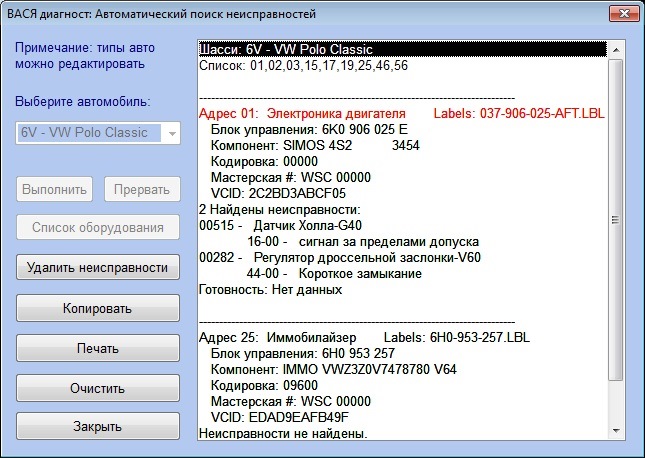Click Удалить неисправности button
Screen dimensions: 645x458
click(98, 267)
